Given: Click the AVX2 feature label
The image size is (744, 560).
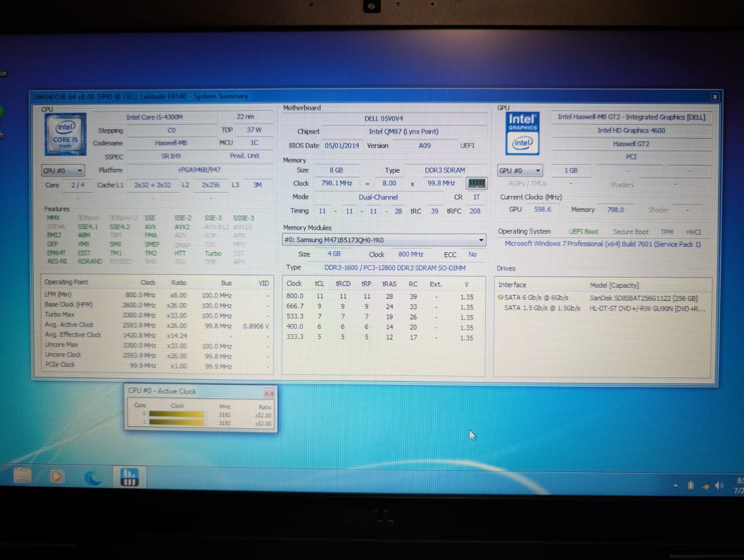Looking at the screenshot, I should click(x=182, y=227).
